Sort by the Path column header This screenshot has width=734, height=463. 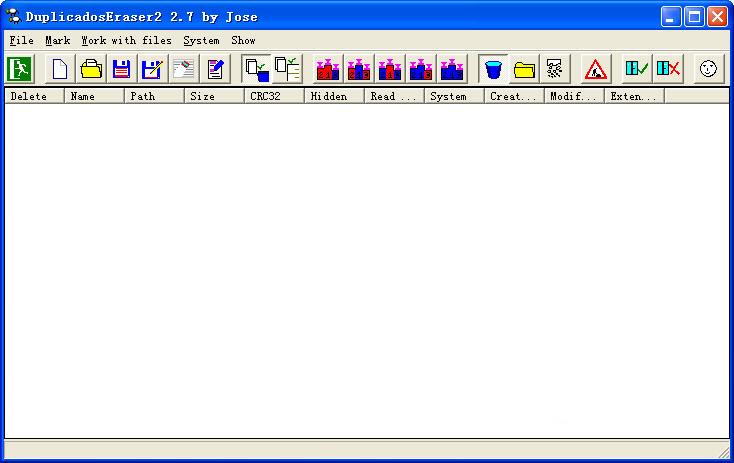click(154, 96)
